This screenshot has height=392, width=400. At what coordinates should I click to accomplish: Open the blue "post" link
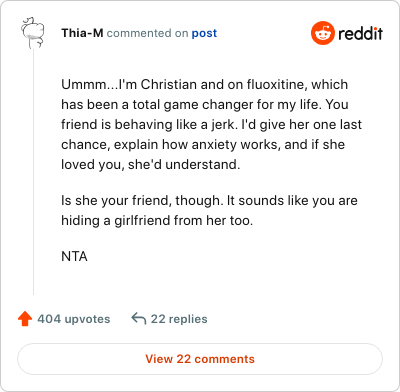(204, 33)
